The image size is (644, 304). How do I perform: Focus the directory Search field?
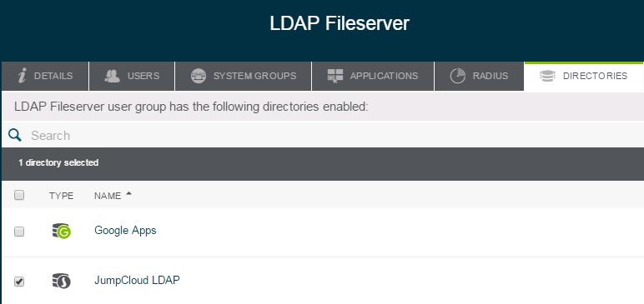pyautogui.click(x=329, y=136)
